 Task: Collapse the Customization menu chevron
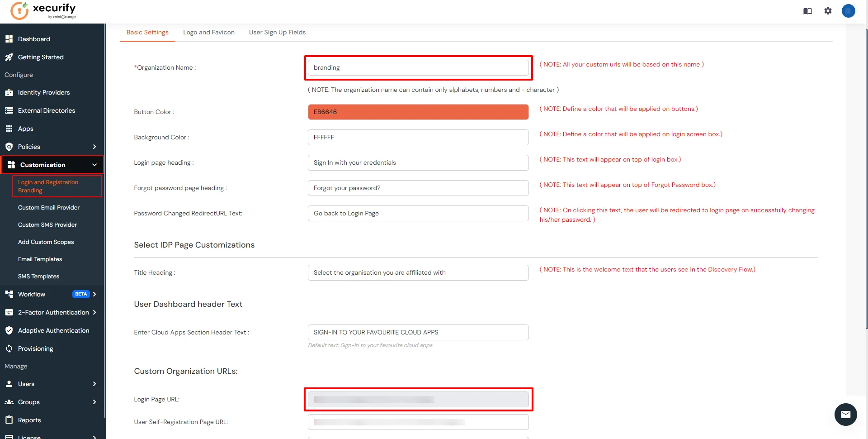click(x=94, y=165)
